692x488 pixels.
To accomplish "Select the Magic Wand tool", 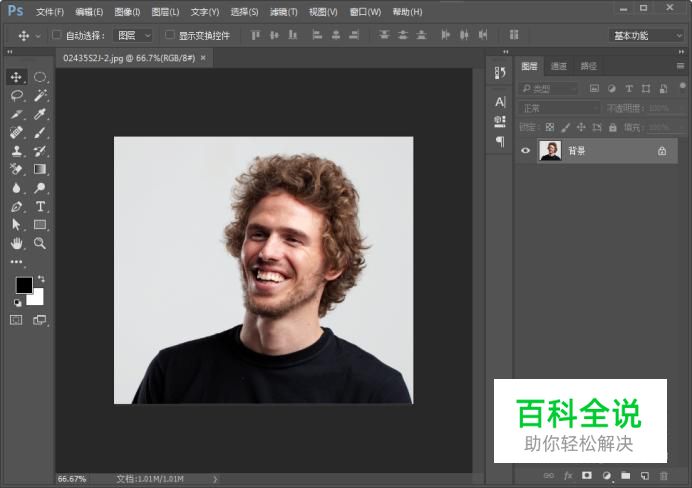I will (40, 96).
